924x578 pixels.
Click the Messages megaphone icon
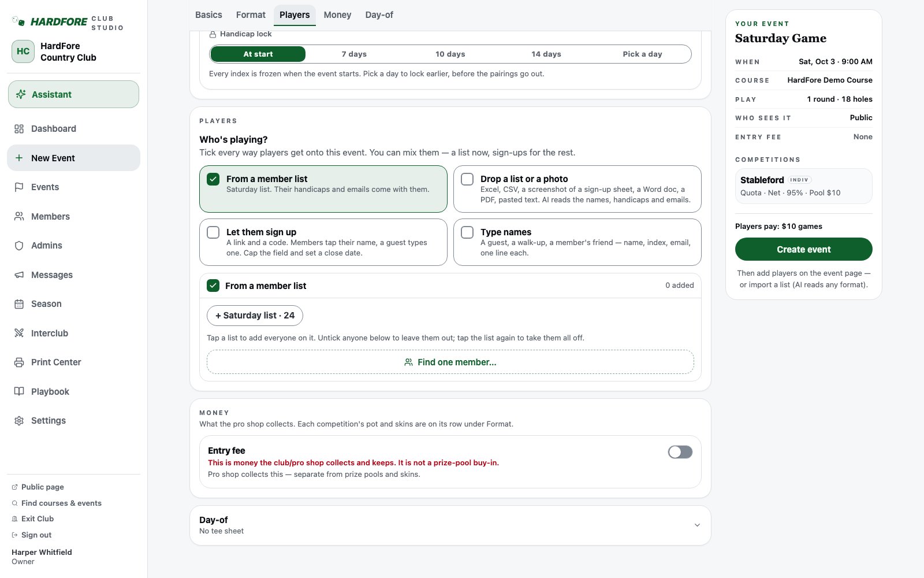click(19, 275)
